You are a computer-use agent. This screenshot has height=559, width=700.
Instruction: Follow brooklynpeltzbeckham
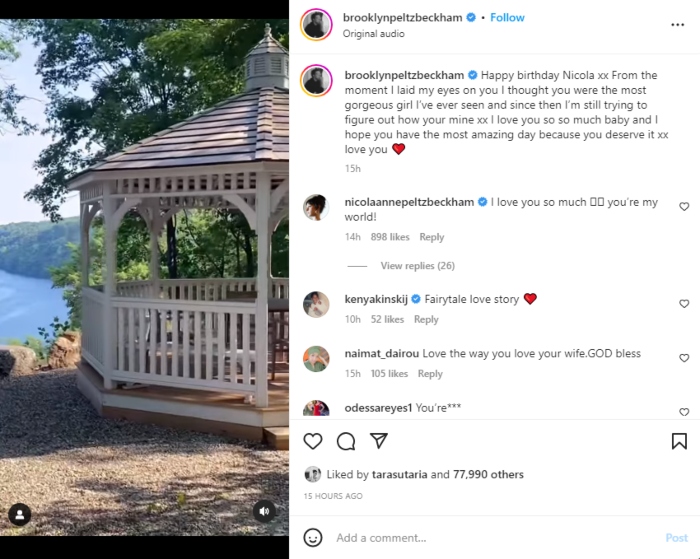508,18
